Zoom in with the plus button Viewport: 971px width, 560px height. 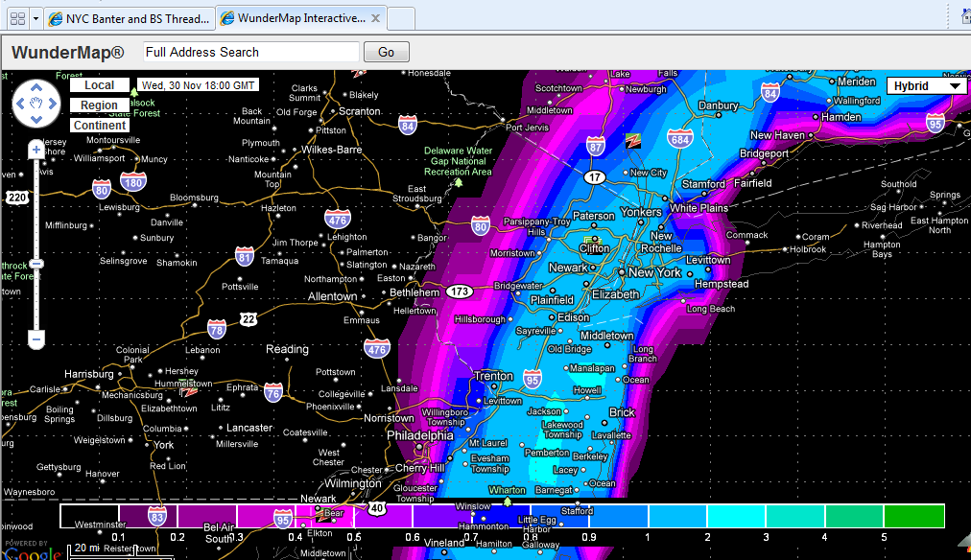[x=36, y=150]
